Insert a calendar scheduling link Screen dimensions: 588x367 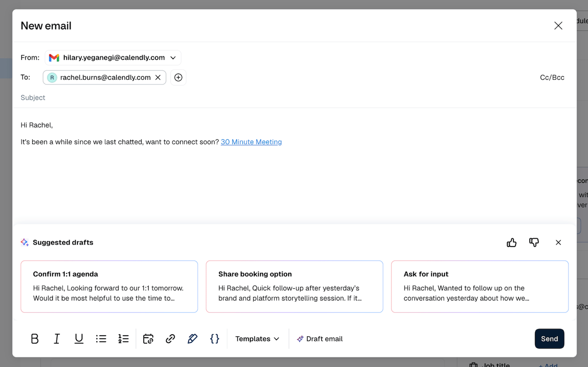pos(148,339)
